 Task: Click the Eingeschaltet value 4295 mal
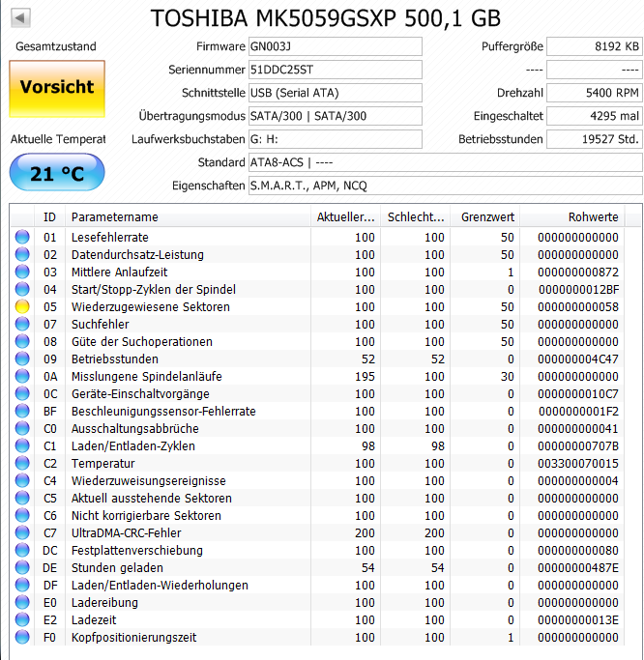point(595,116)
